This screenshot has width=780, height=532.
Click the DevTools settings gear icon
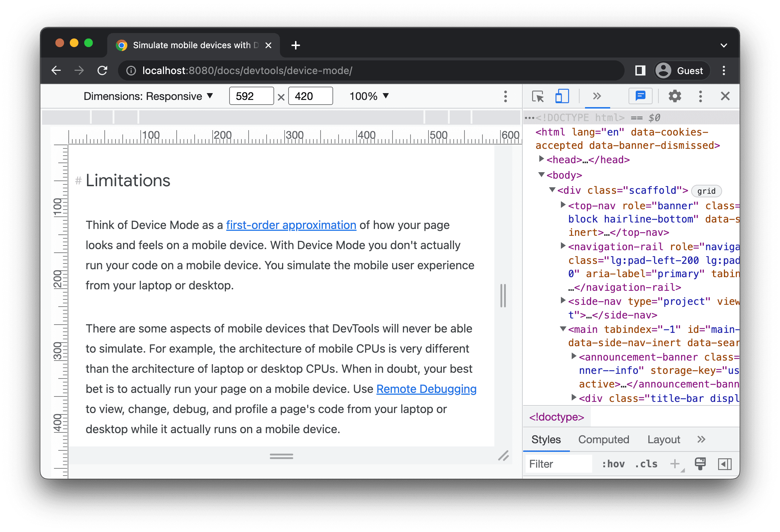point(675,97)
